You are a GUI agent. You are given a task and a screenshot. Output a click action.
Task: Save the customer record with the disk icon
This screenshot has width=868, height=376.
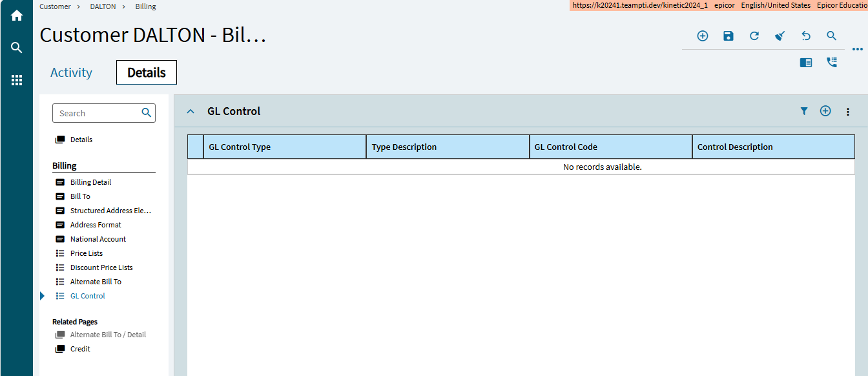728,36
